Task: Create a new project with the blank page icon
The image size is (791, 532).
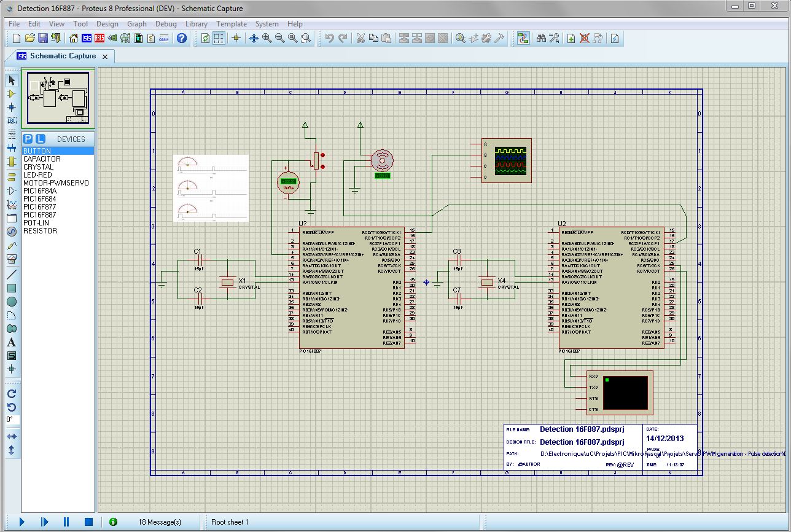Action: [17, 38]
